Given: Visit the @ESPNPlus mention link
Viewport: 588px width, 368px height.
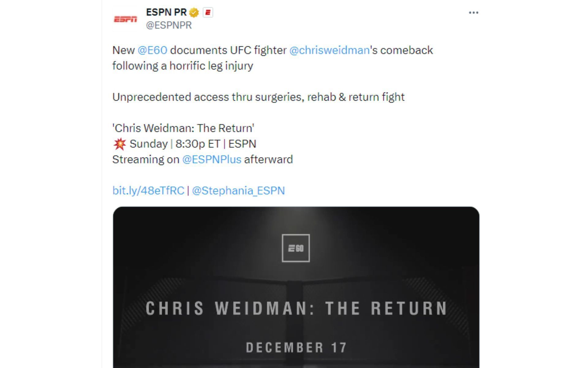Looking at the screenshot, I should [212, 159].
